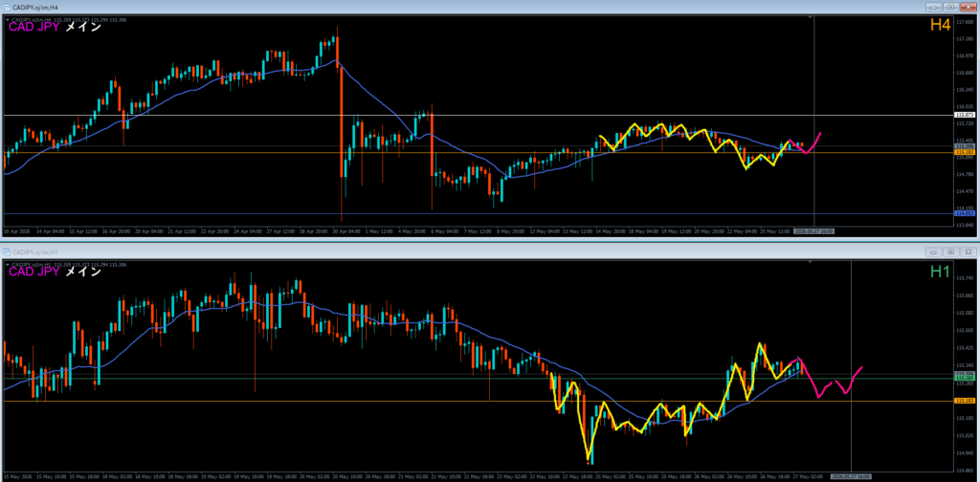Viewport: 980px width, 482px height.
Task: Restore down the CADJPY H4 chart window
Action: 951,7
